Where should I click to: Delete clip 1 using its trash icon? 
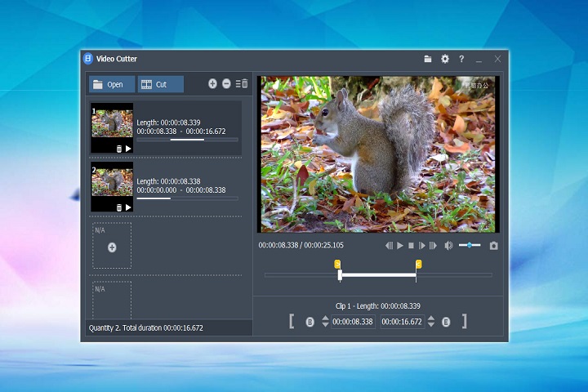coord(119,149)
